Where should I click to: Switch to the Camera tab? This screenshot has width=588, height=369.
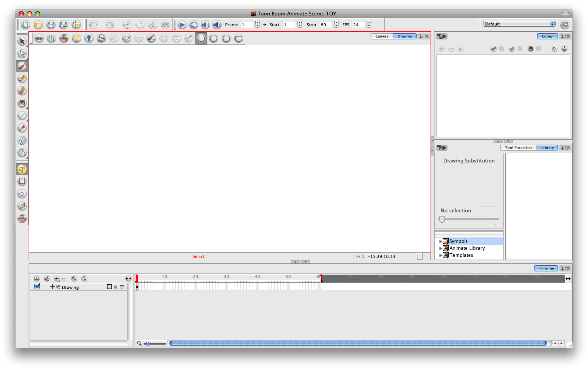[x=381, y=36]
